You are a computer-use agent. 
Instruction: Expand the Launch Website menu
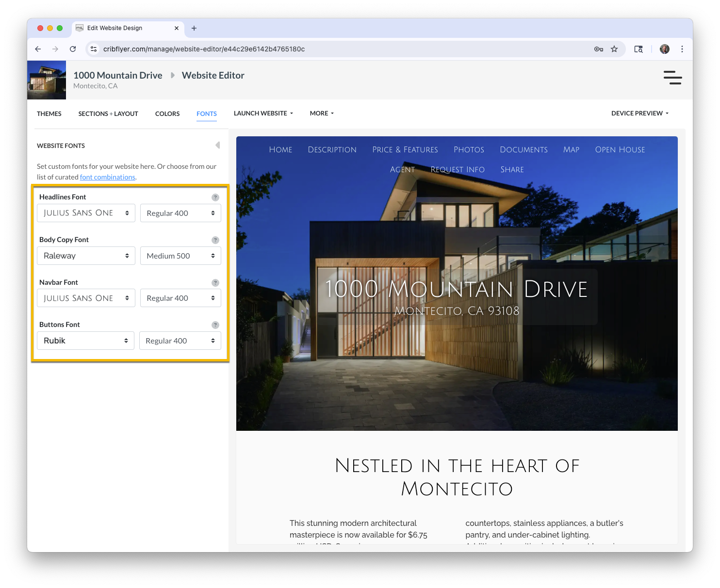tap(263, 113)
